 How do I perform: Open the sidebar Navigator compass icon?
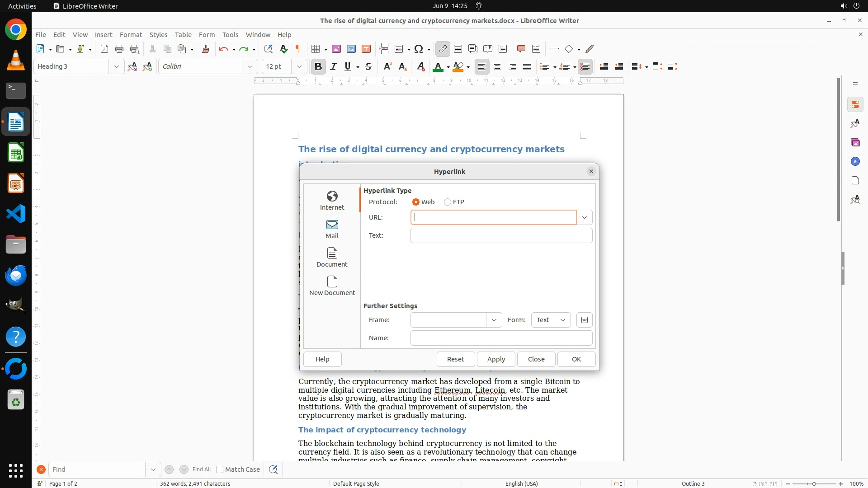(x=855, y=161)
